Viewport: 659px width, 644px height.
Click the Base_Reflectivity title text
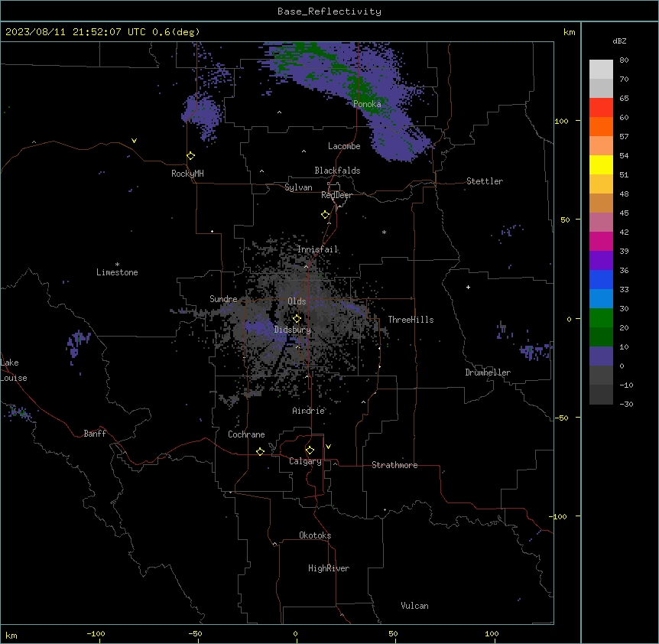329,11
